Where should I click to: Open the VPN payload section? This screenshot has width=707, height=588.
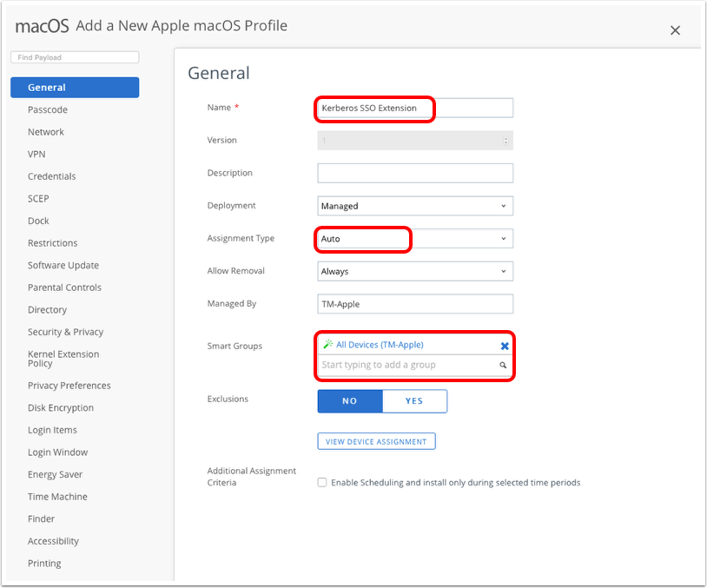pyautogui.click(x=36, y=155)
